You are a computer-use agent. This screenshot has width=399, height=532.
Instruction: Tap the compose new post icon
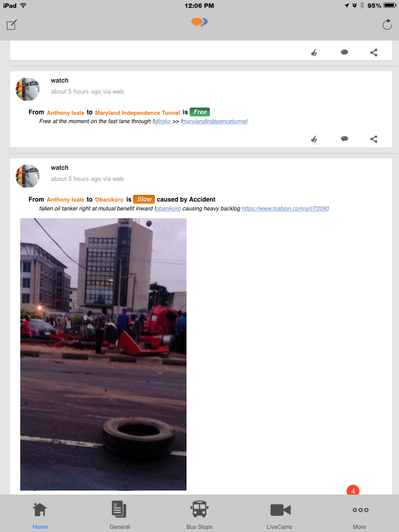click(11, 24)
